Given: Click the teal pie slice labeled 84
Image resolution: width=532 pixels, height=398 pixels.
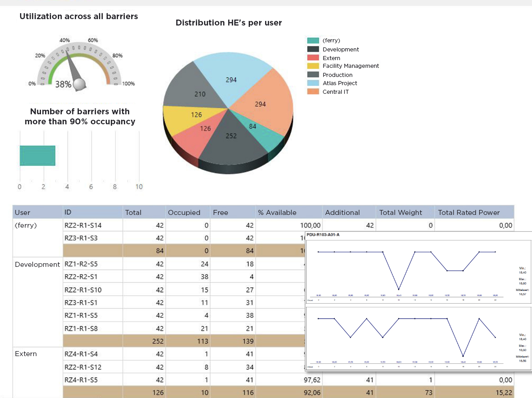Looking at the screenshot, I should coord(255,130).
